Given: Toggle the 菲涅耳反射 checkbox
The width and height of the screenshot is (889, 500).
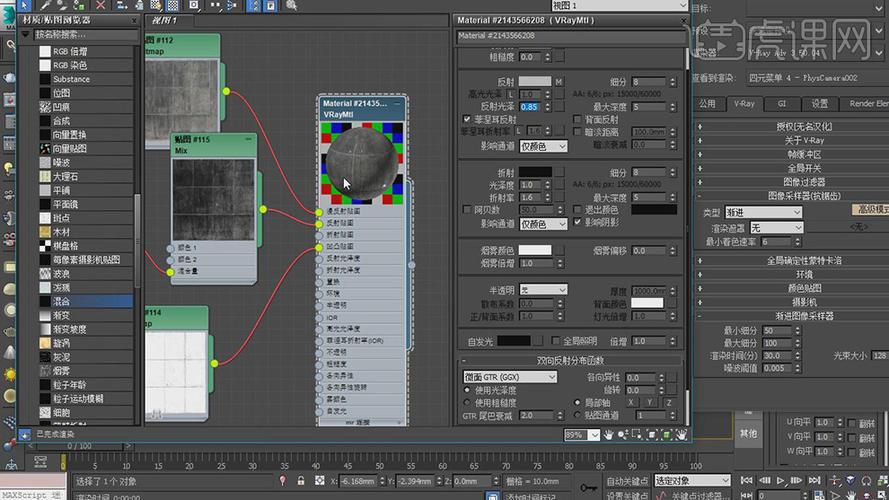Looking at the screenshot, I should tap(466, 119).
